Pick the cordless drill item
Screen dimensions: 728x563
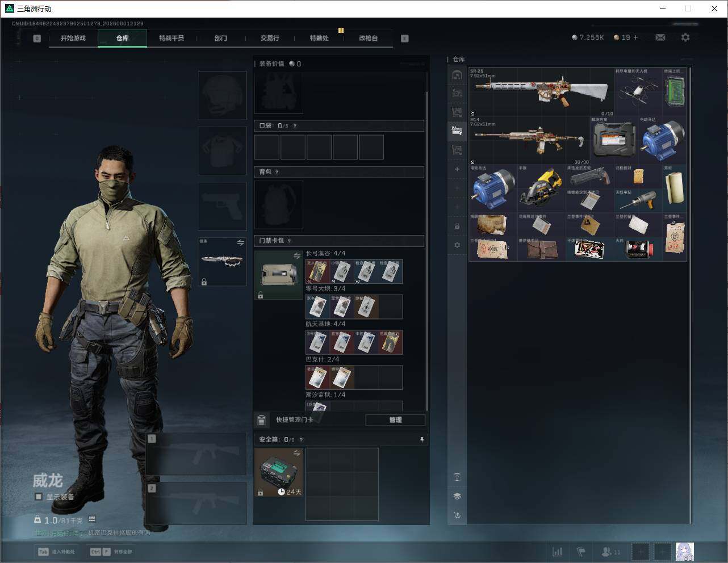(x=638, y=201)
